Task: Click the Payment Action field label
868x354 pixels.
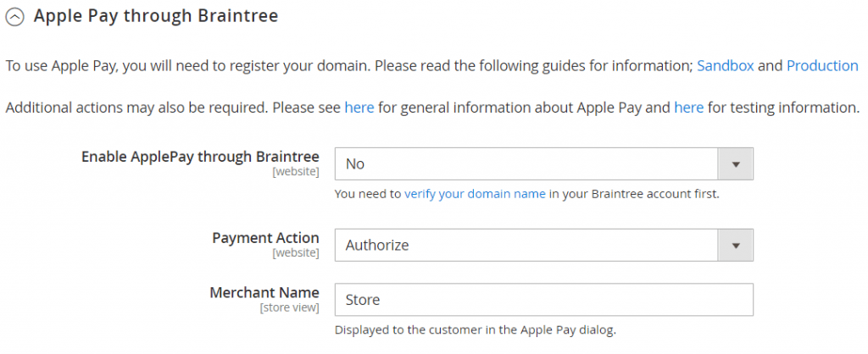Action: tap(265, 238)
